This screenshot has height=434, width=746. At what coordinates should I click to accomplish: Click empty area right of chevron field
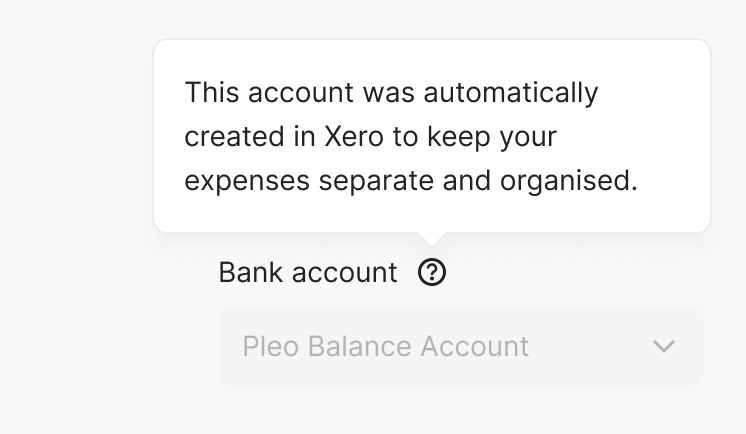click(x=724, y=346)
